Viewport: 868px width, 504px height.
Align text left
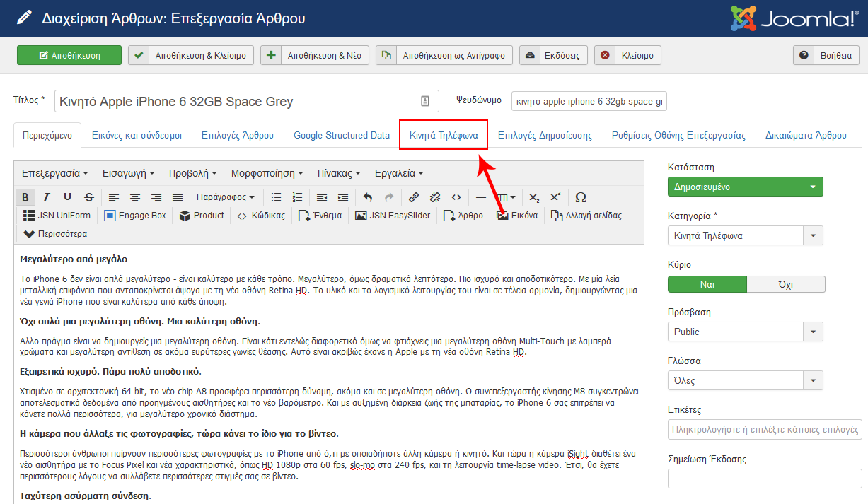pos(114,197)
